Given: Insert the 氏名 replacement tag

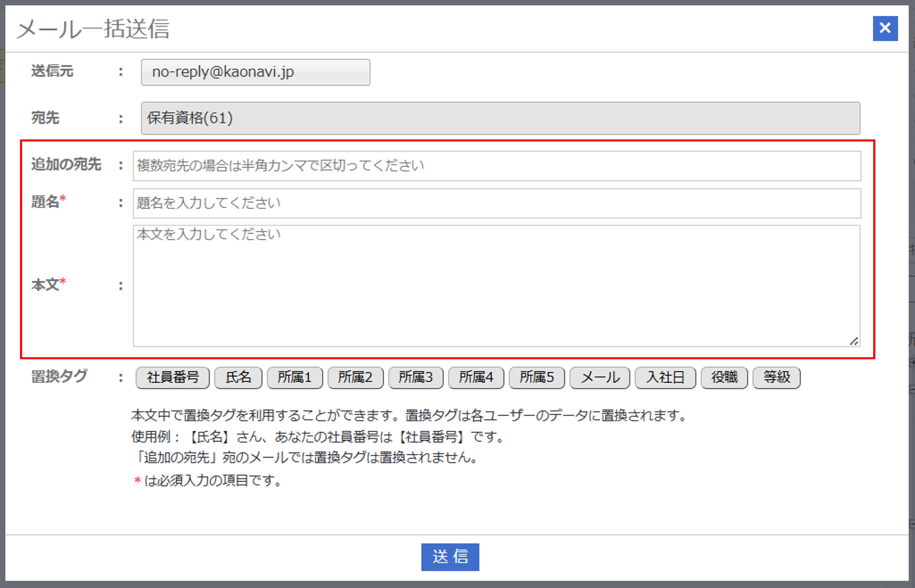Looking at the screenshot, I should tap(238, 378).
